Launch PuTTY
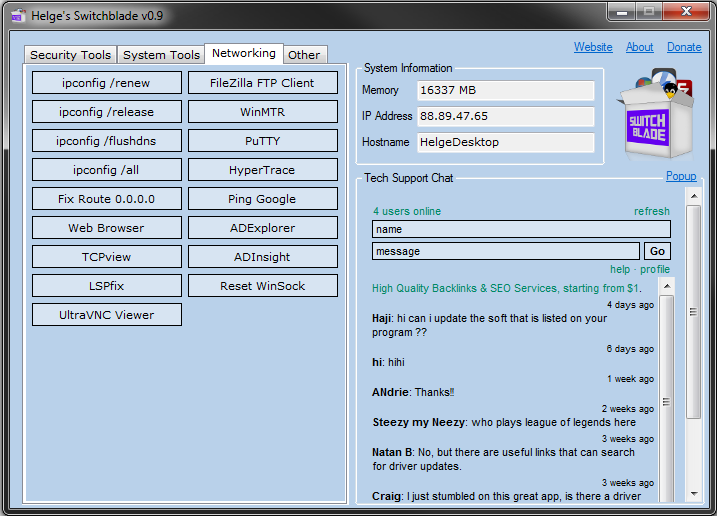The image size is (717, 516). click(x=262, y=141)
